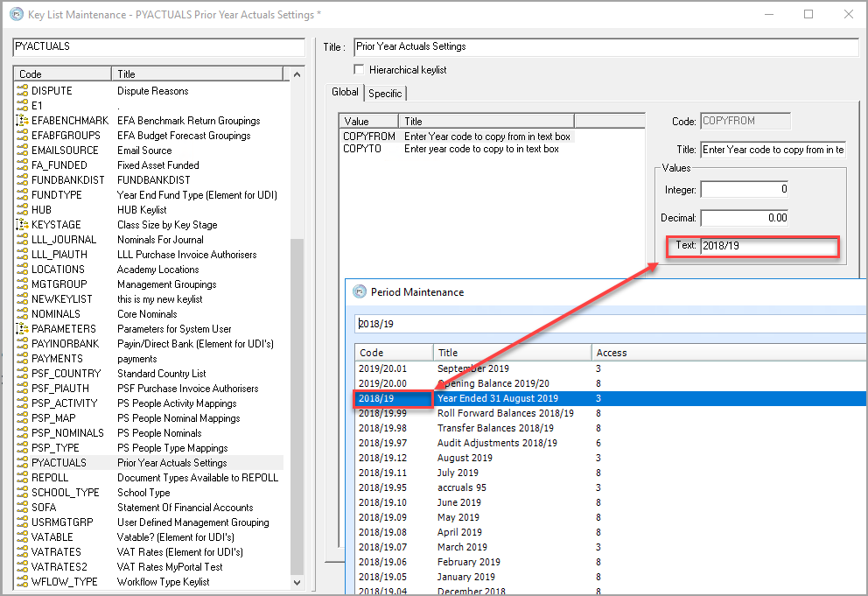This screenshot has height=596, width=868.
Task: Enable the Hierarchical keylist checkbox
Action: click(x=359, y=70)
